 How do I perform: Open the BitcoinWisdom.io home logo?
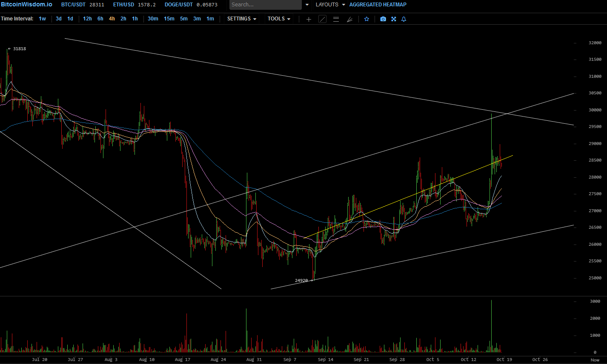coord(26,4)
